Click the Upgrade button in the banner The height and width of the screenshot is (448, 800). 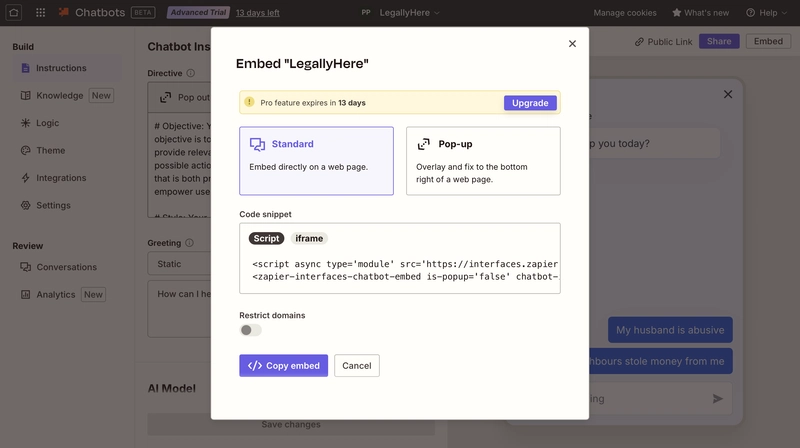point(530,103)
